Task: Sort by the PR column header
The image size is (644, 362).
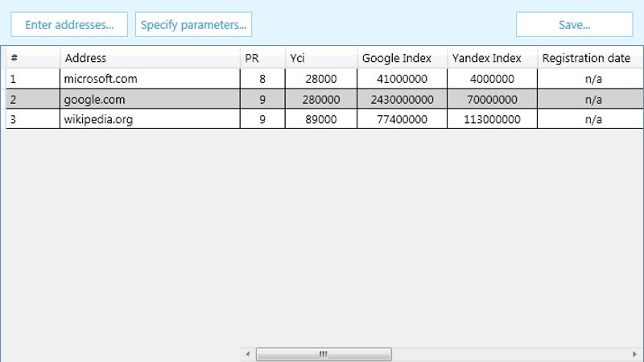Action: [262, 58]
